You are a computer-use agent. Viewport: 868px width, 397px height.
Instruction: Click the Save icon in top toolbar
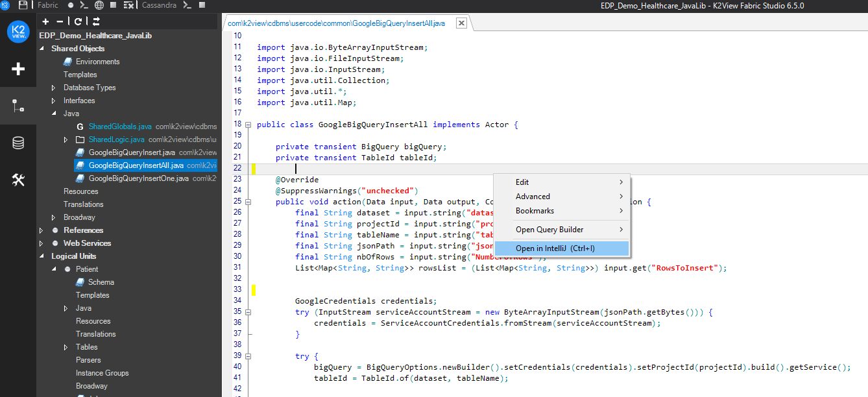(x=23, y=5)
